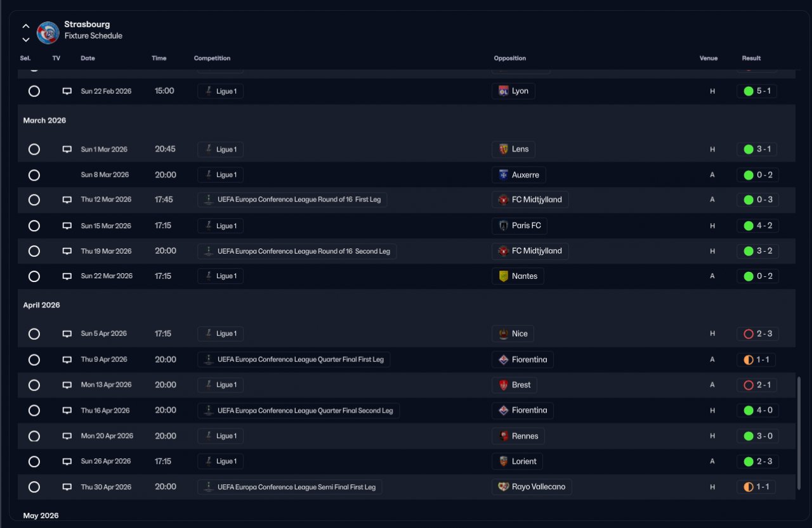Click the Rayo Vallecano club crest
Viewport: 812px width, 528px height.
click(504, 487)
